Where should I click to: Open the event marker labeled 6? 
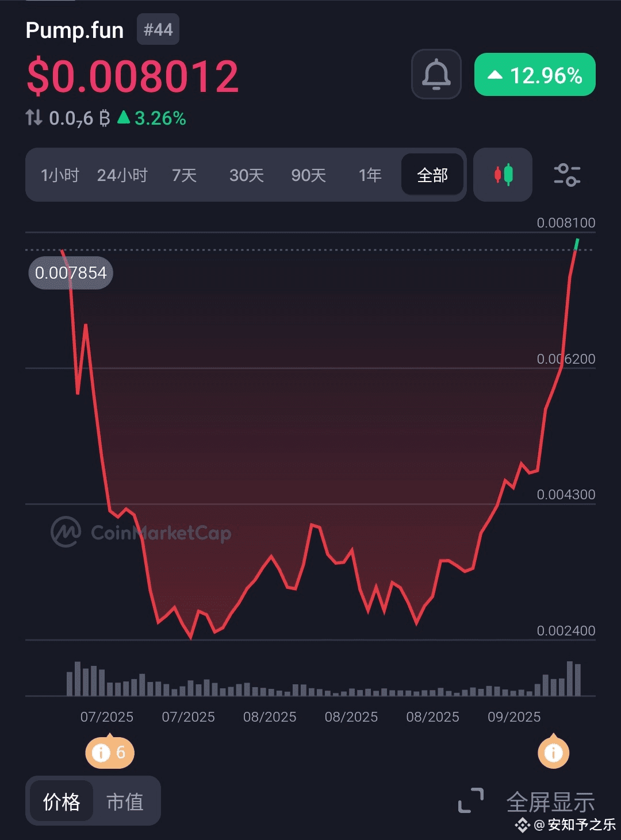point(110,752)
